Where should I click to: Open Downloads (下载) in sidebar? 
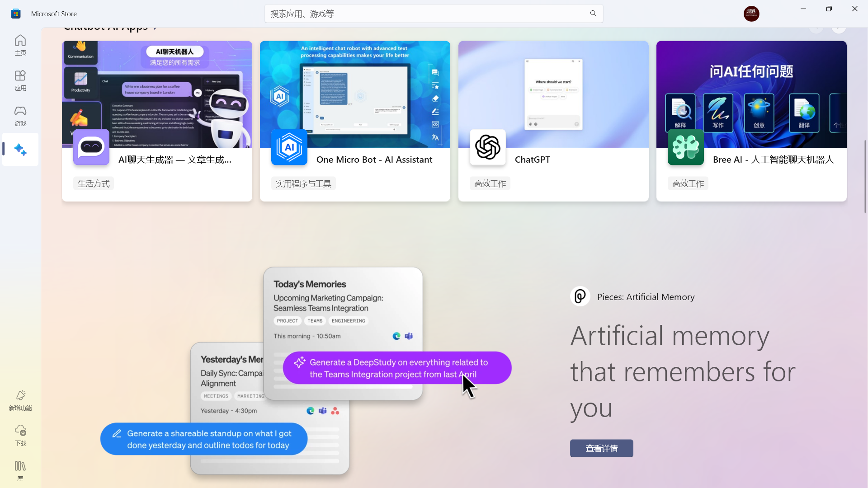tap(20, 436)
